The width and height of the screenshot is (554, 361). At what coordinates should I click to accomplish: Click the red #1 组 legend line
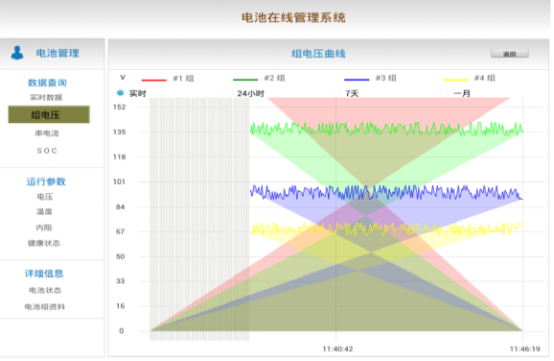154,80
